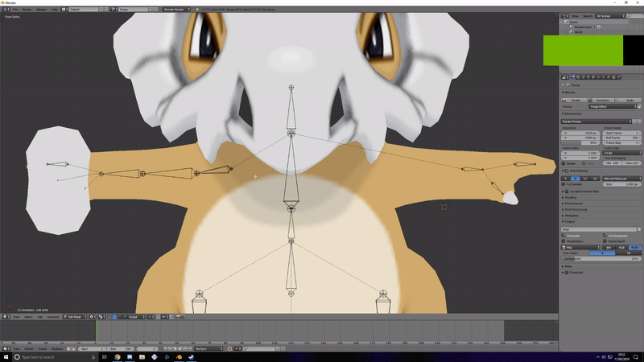
Task: Click the Windows Task View icon
Action: (x=105, y=357)
